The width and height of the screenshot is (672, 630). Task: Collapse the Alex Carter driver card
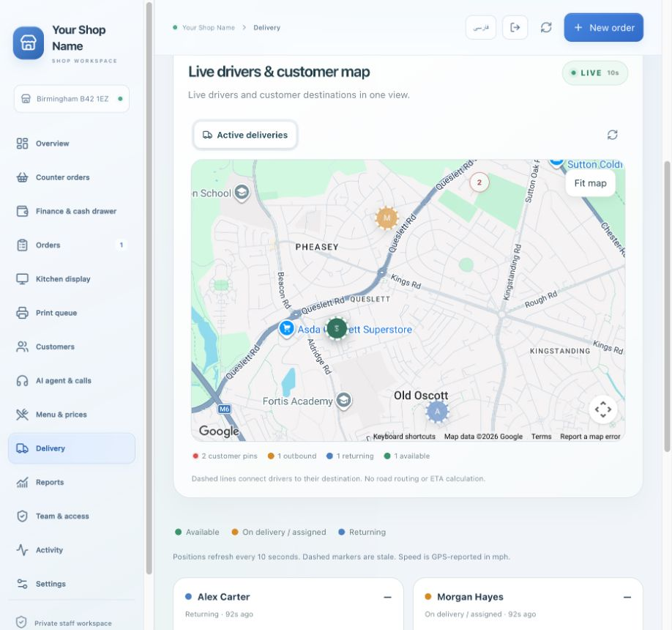[387, 597]
